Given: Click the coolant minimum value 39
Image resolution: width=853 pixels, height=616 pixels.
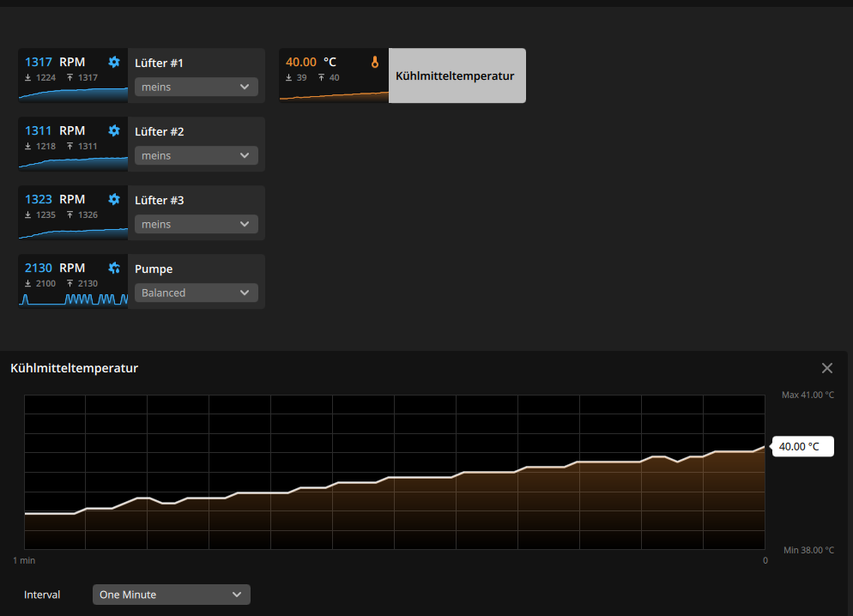Looking at the screenshot, I should (x=301, y=78).
